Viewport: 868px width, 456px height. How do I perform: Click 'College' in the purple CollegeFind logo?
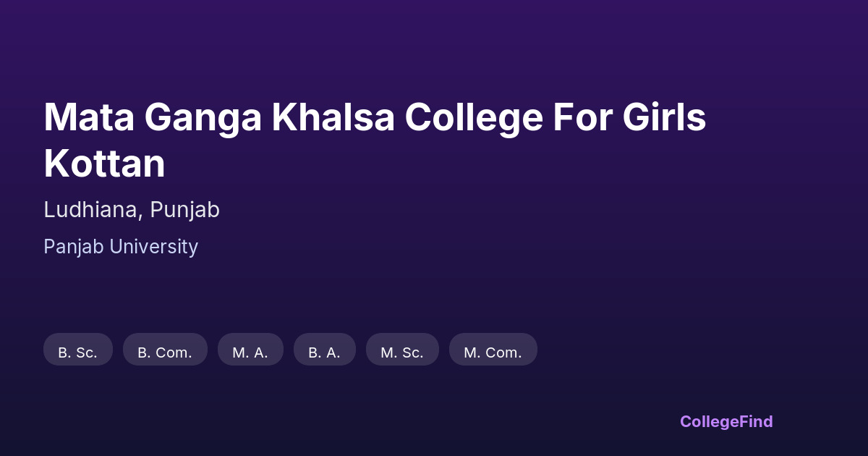711,421
